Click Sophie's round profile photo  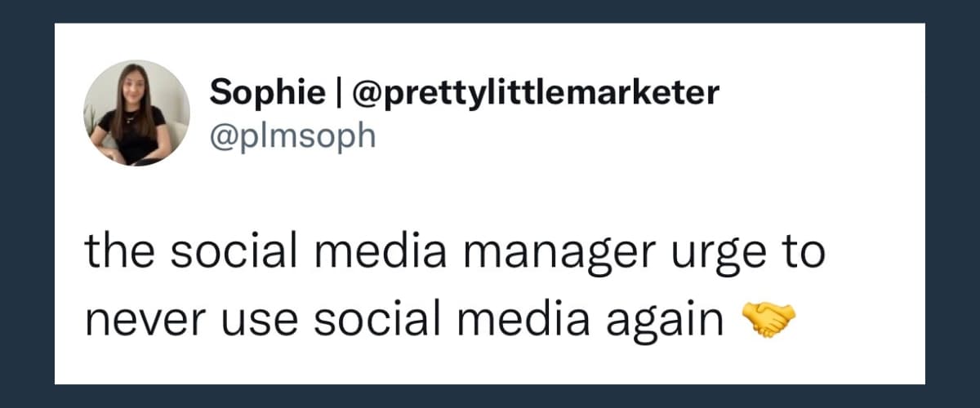(136, 113)
